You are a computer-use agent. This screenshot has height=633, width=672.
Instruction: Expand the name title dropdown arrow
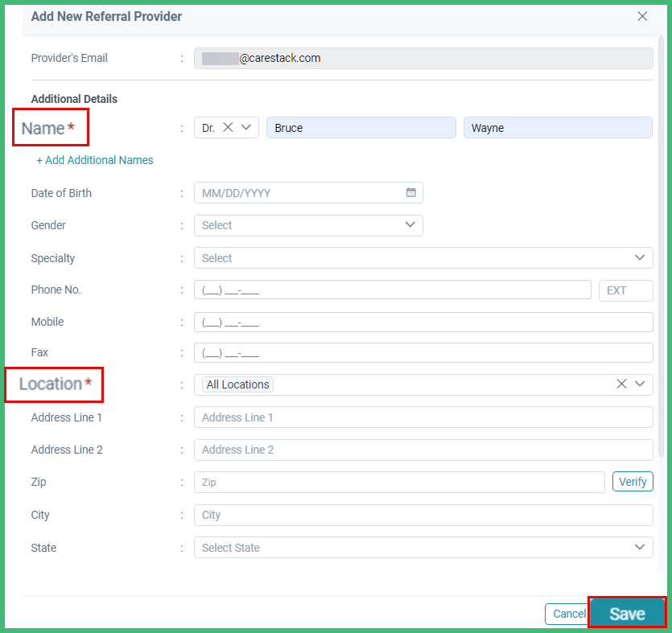coord(246,127)
